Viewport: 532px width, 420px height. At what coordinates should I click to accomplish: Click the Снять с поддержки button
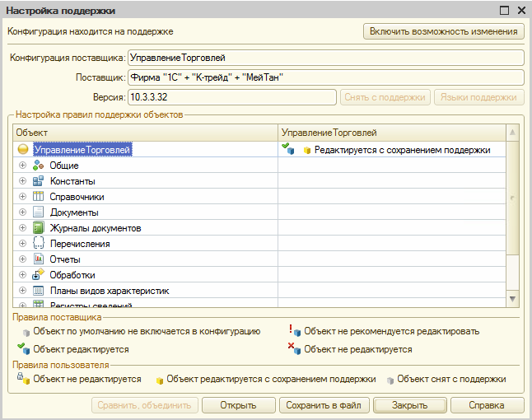[385, 97]
